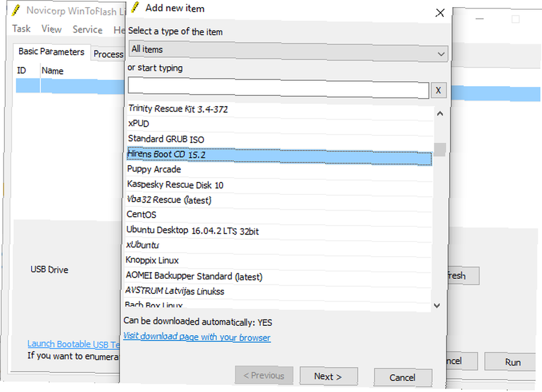
Task: Open the Service menu in WinToFlash window
Action: [x=87, y=30]
